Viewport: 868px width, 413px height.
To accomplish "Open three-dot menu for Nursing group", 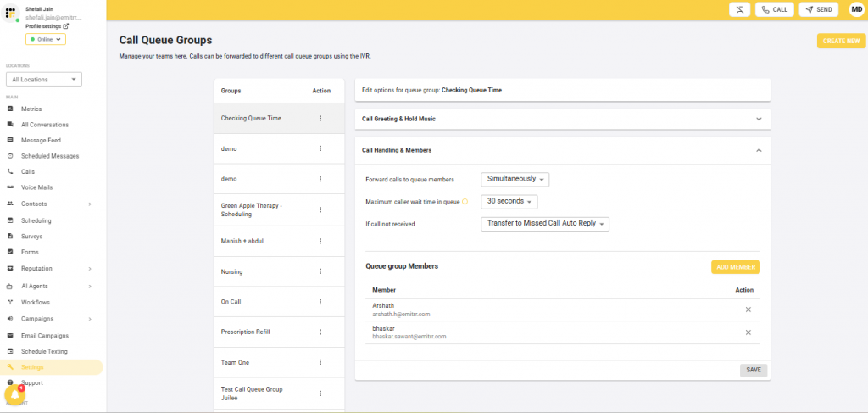I will click(x=320, y=272).
